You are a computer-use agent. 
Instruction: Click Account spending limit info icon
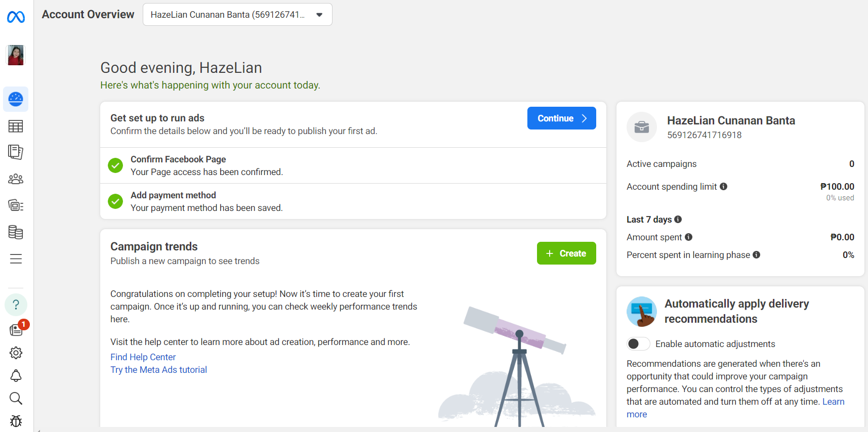pos(724,187)
